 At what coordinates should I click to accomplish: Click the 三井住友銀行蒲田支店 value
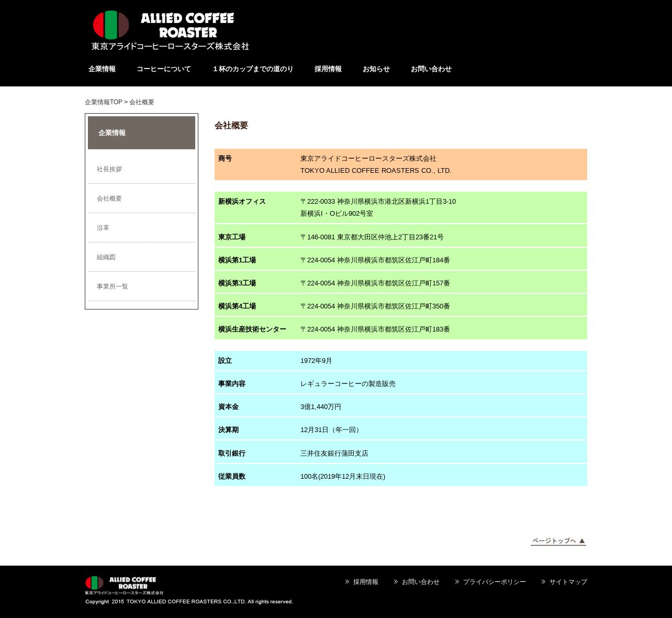334,454
